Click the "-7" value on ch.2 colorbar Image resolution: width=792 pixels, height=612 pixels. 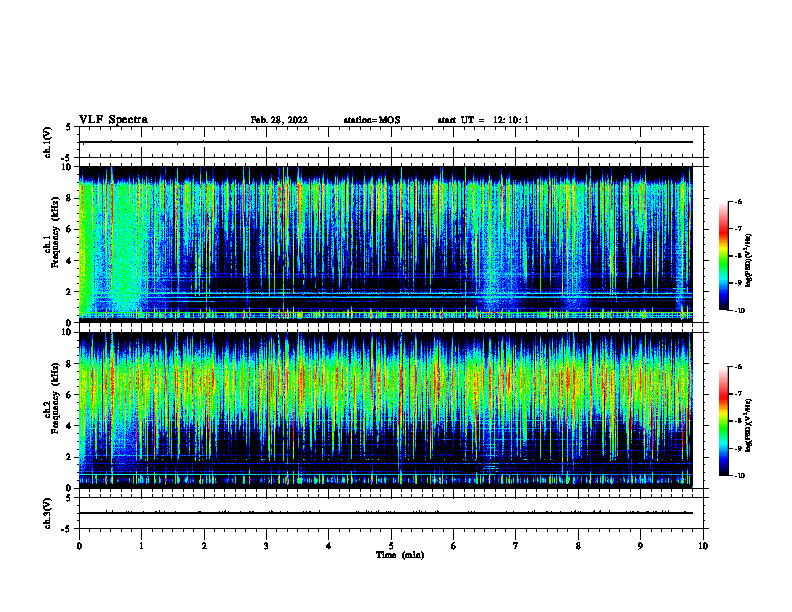coord(738,393)
